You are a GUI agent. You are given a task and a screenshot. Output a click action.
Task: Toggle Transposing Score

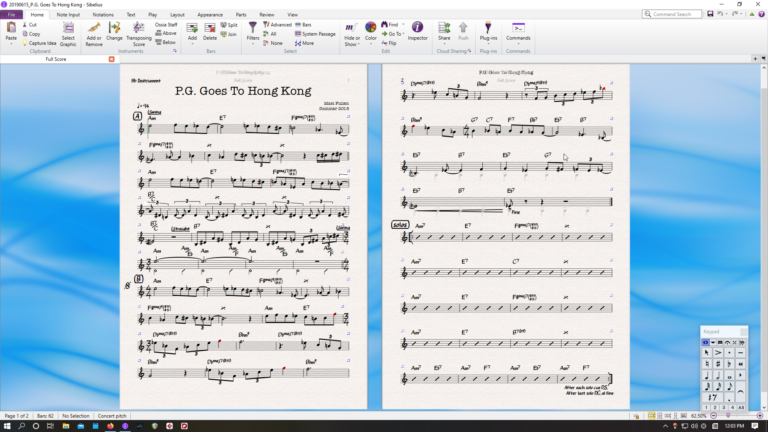click(x=139, y=33)
